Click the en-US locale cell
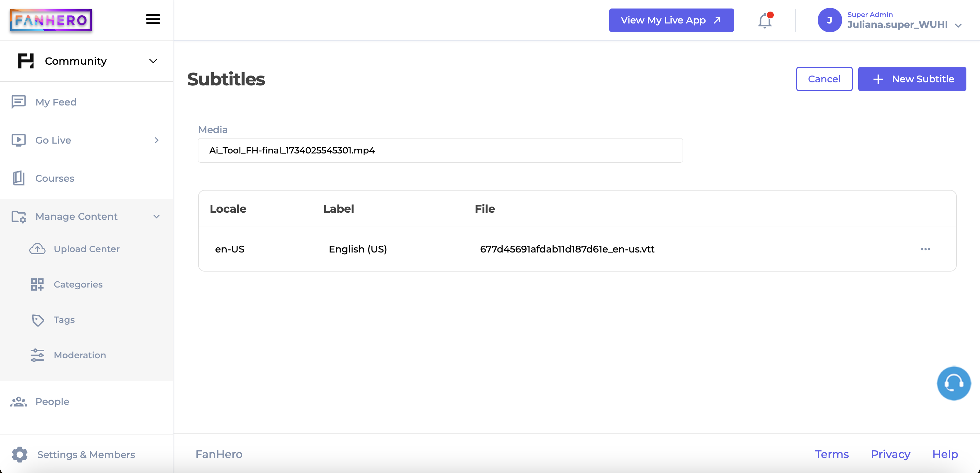 coord(230,249)
